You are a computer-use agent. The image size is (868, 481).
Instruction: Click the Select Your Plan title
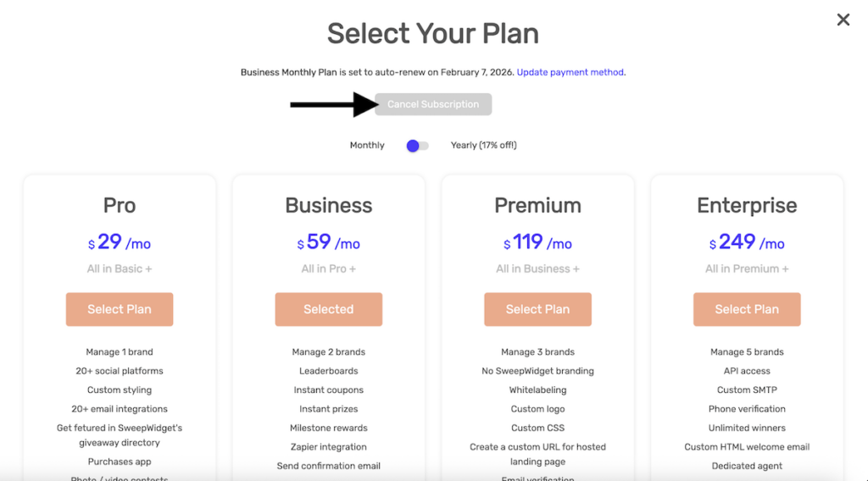(433, 34)
